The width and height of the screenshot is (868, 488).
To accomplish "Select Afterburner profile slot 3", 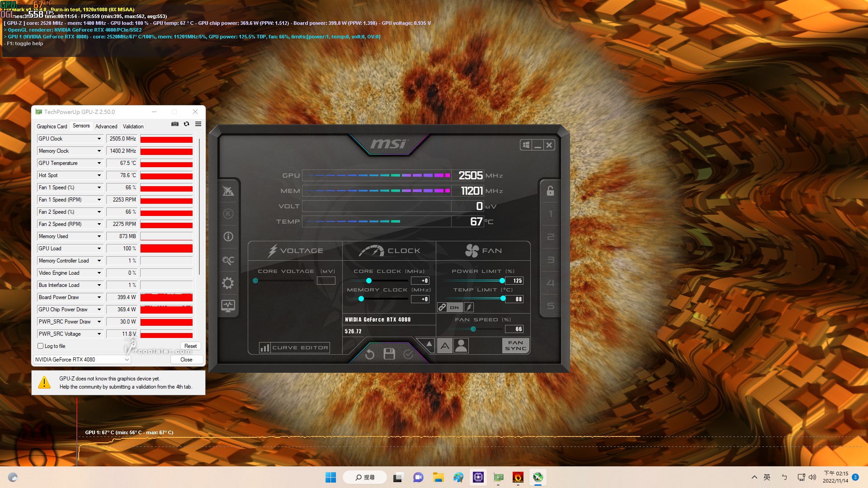I will pyautogui.click(x=550, y=260).
